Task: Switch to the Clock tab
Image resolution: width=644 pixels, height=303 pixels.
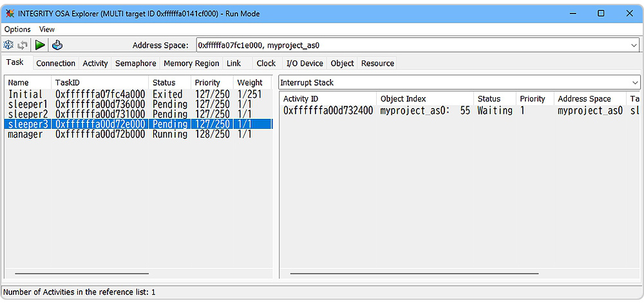Action: pos(266,63)
